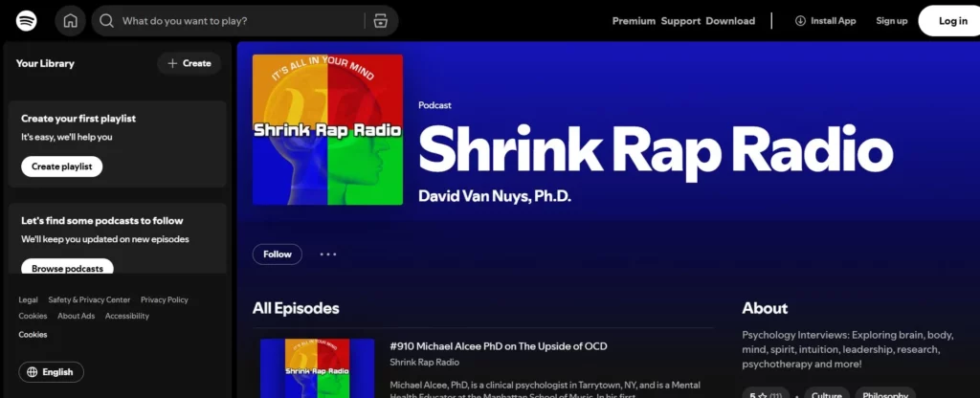Open the Browse icon in search bar
Image resolution: width=980 pixels, height=398 pixels.
pos(381,21)
